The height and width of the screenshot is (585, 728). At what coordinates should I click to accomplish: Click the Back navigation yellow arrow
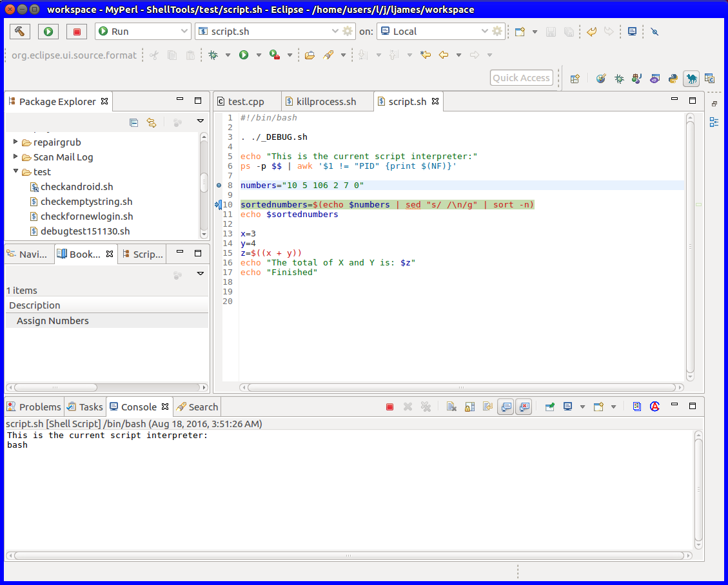tap(444, 55)
